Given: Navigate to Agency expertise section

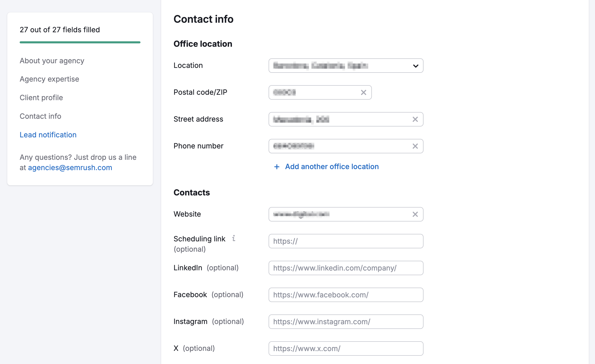Looking at the screenshot, I should (x=49, y=78).
